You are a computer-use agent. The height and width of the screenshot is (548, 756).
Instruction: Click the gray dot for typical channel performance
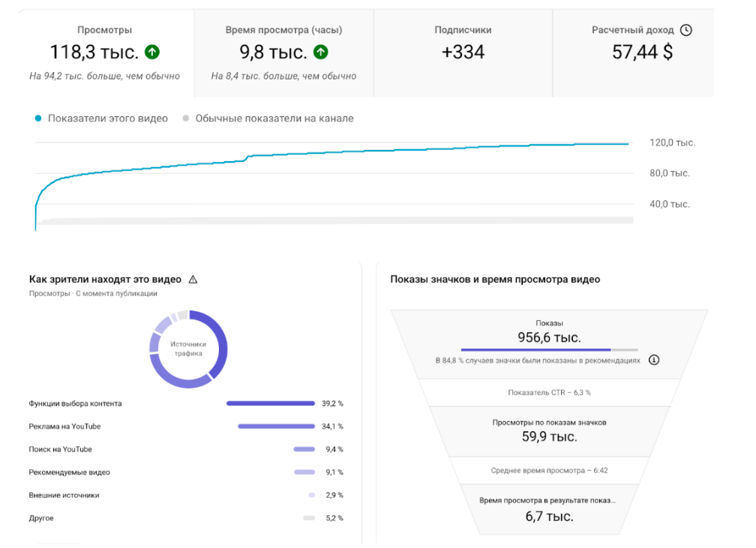point(186,118)
